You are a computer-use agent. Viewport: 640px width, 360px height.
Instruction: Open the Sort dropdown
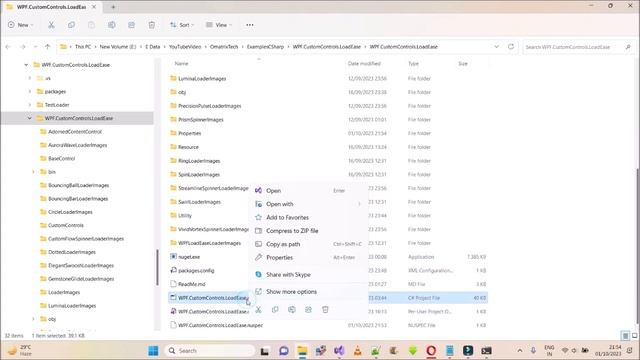tap(182, 25)
